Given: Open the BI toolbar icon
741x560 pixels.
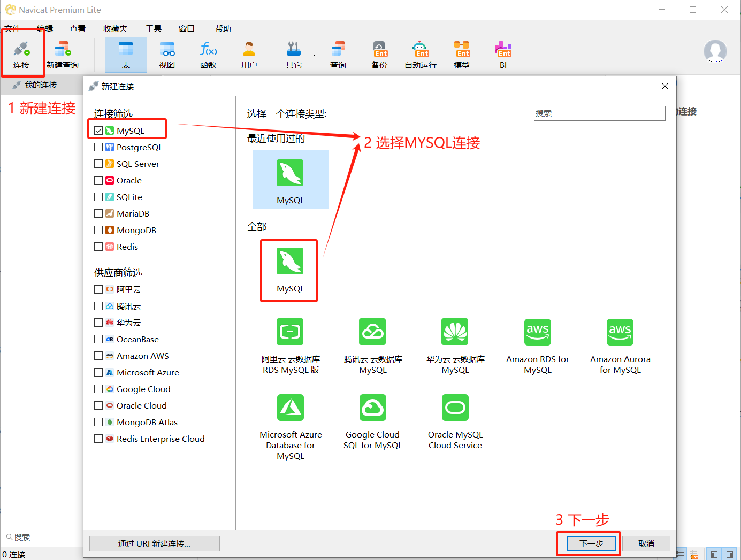Looking at the screenshot, I should (503, 55).
